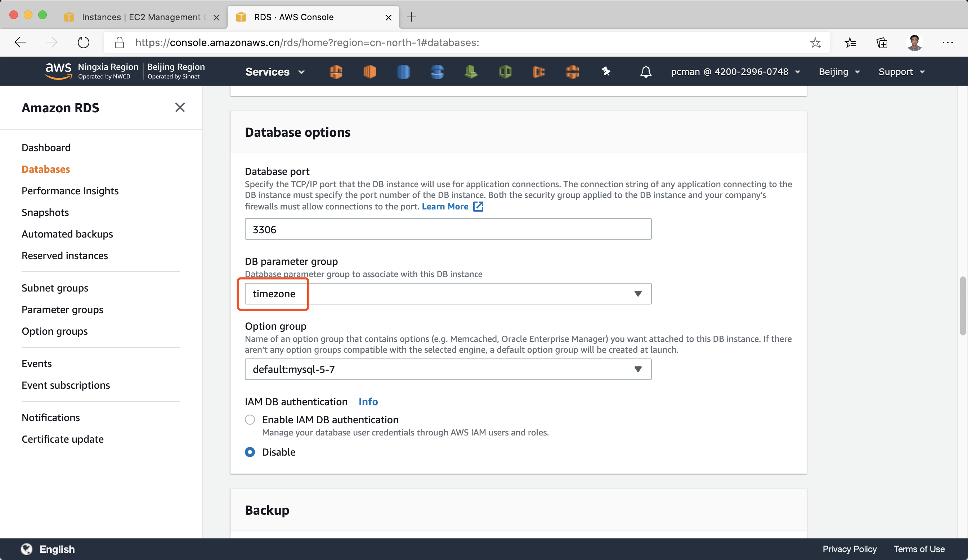This screenshot has height=560, width=968.
Task: Switch to Instances EC2 Management tab
Action: pyautogui.click(x=140, y=17)
